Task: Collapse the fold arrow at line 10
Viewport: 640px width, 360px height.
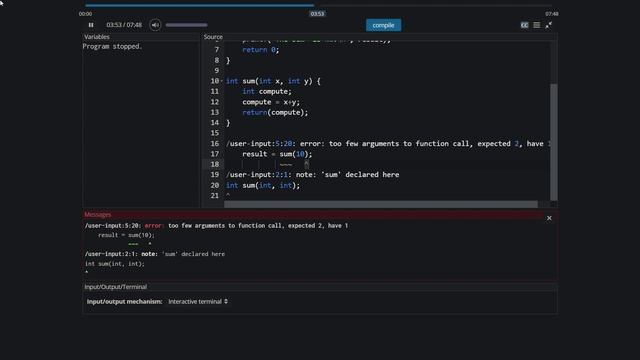Action: tap(222, 81)
